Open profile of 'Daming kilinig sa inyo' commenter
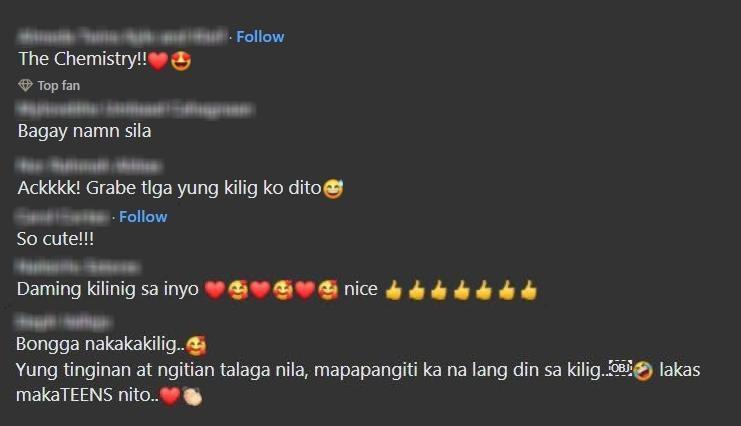The height and width of the screenshot is (426, 741). pos(78,267)
